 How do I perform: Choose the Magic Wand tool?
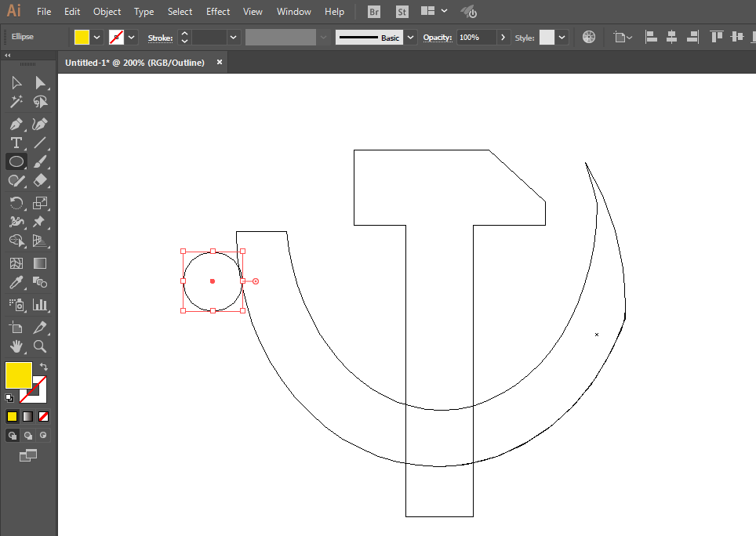[x=16, y=102]
